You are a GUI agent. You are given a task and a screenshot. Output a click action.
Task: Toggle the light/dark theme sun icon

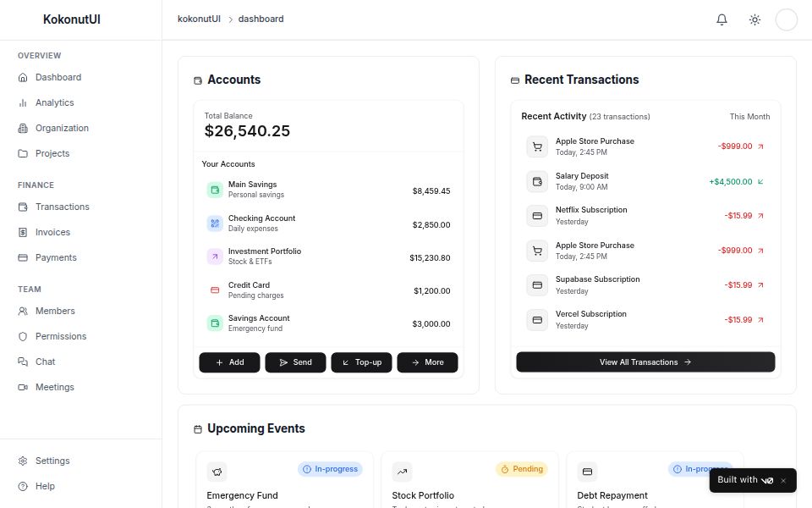point(754,19)
